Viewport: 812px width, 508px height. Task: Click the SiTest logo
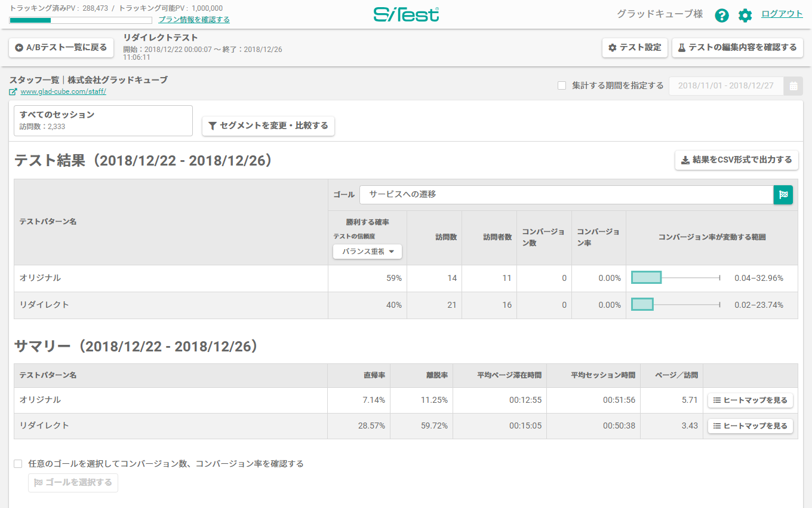point(406,14)
